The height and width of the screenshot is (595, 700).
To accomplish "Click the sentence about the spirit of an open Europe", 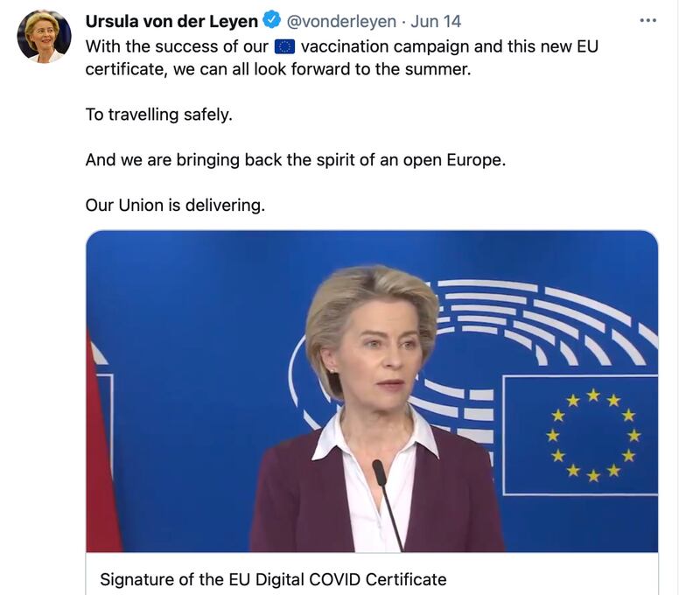I will pyautogui.click(x=296, y=160).
